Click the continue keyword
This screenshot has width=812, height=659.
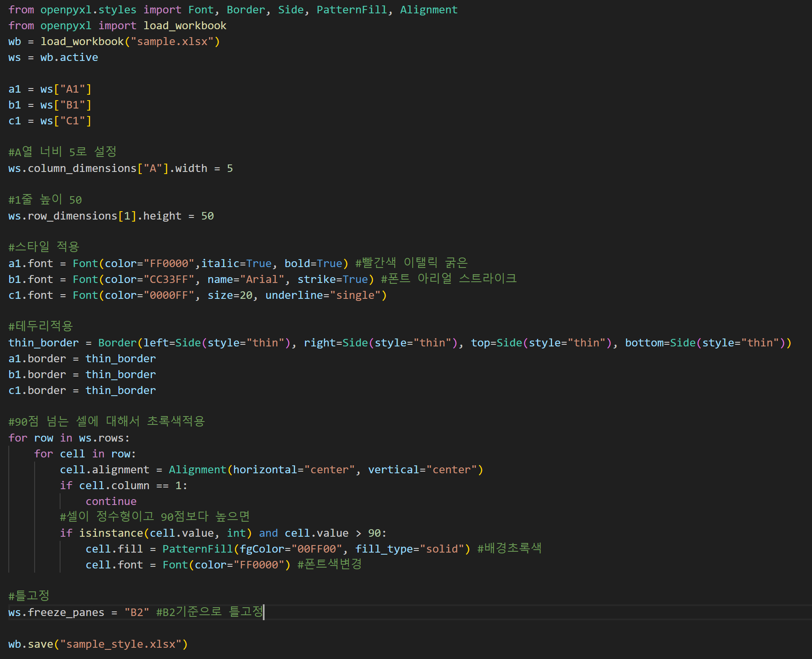(111, 502)
